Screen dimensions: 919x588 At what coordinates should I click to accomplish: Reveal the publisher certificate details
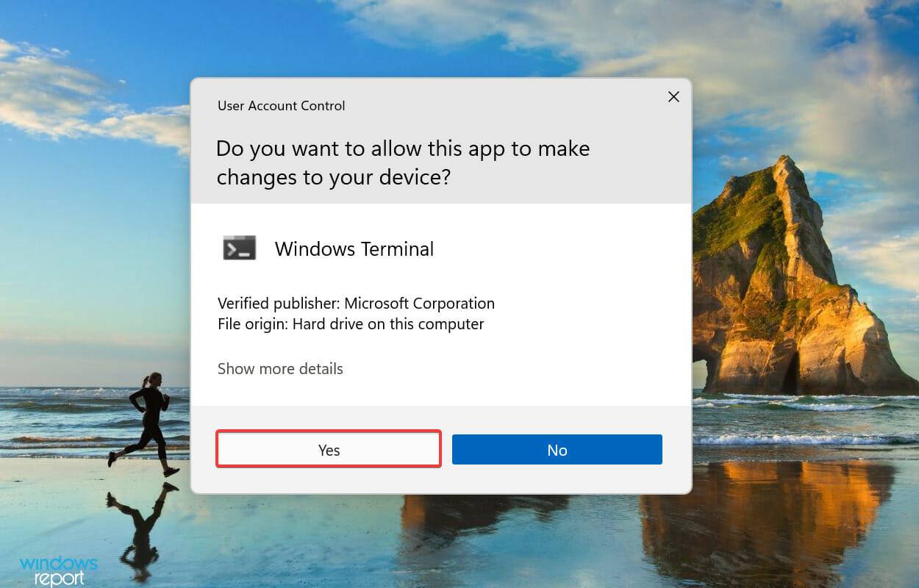(280, 368)
